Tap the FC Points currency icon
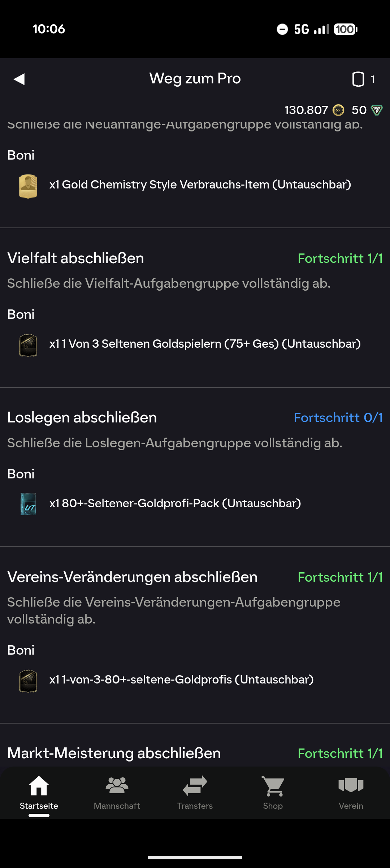The image size is (390, 868). click(x=377, y=110)
